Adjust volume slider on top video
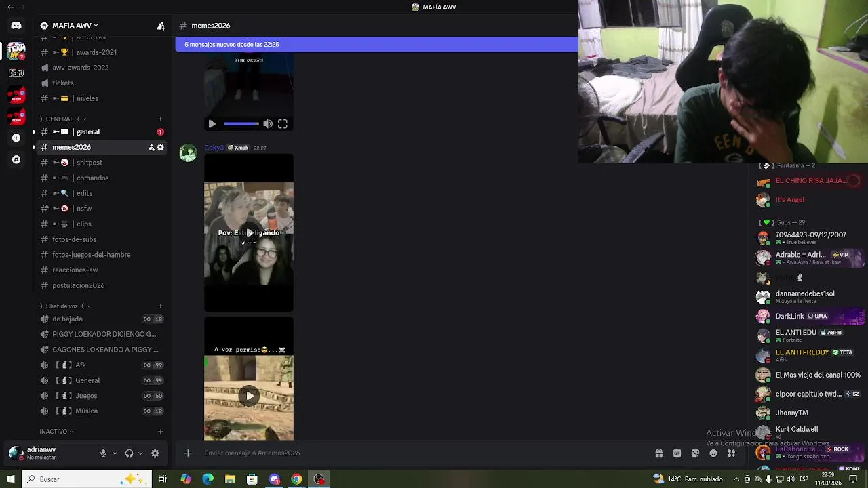Screen dimensions: 868x488 241,124
